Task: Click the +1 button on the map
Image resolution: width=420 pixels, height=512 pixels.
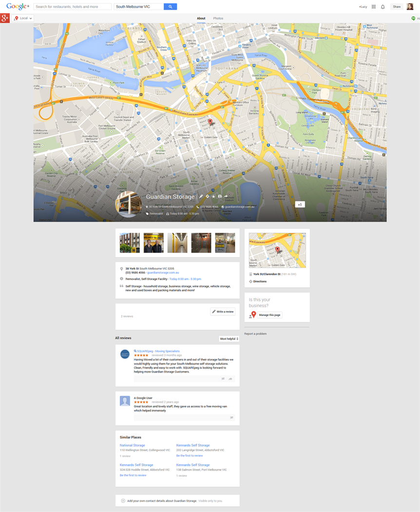Action: tap(300, 205)
